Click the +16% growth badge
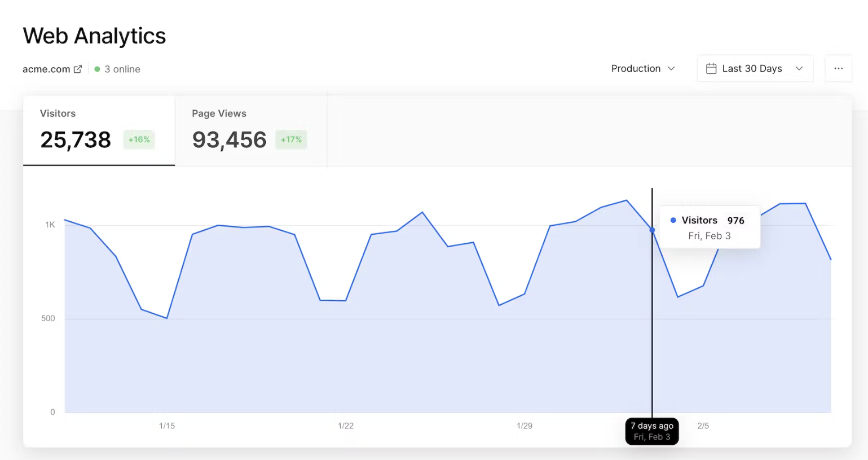 point(139,139)
